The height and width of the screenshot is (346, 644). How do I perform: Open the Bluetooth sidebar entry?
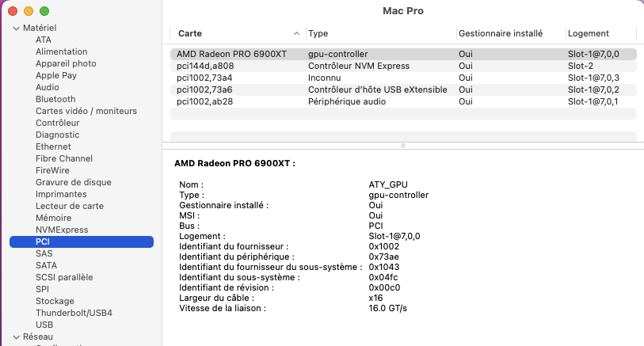[x=55, y=99]
